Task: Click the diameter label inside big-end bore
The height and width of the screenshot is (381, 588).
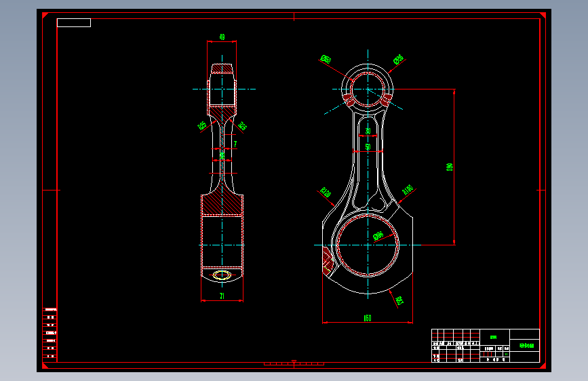Action: [378, 236]
